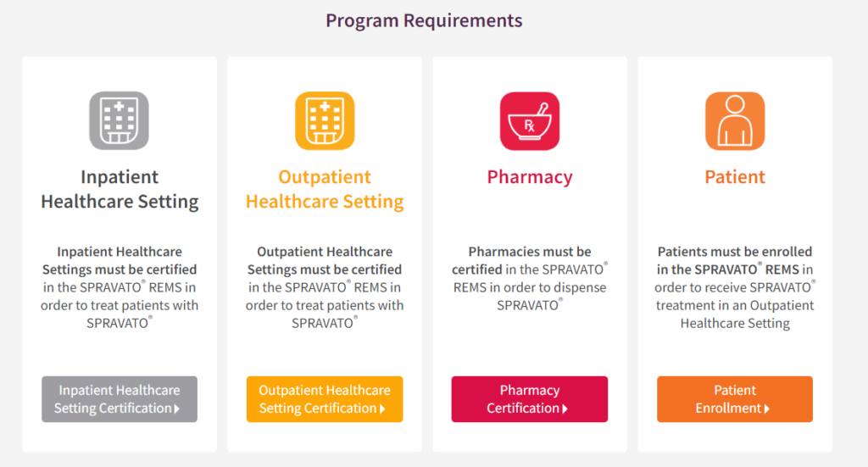Click the yellow Outpatient hospital building icon
Screen dimensions: 868x467
[325, 121]
